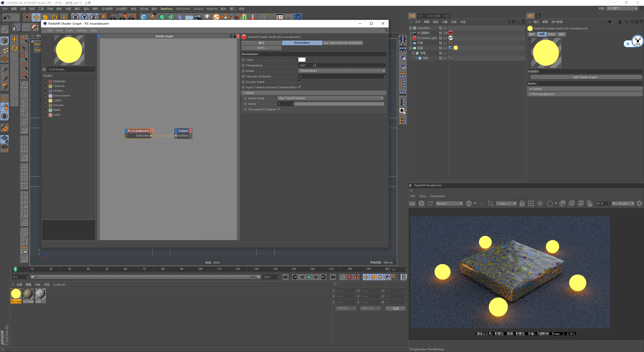Click the Undo arrow in main toolbar

(x=7, y=17)
